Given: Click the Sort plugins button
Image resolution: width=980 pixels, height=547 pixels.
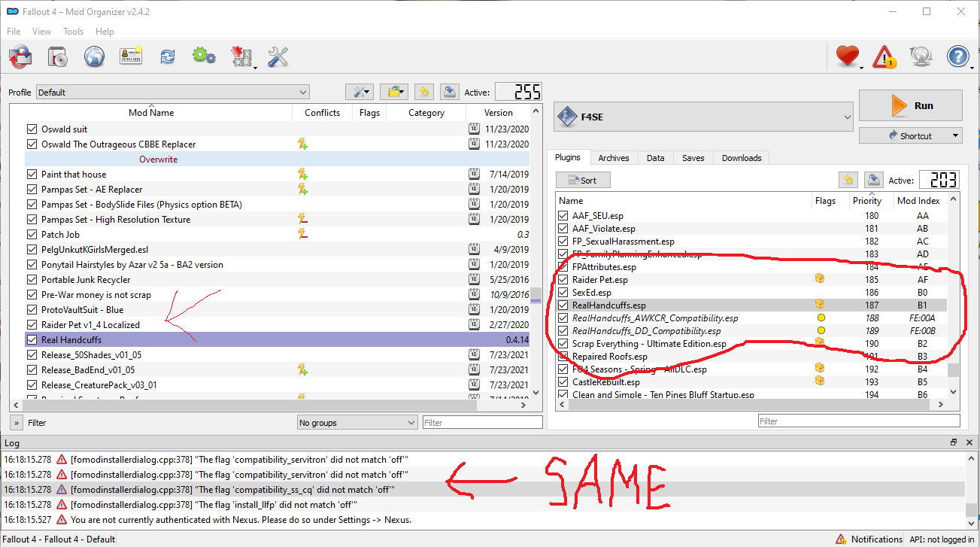Looking at the screenshot, I should click(x=583, y=181).
